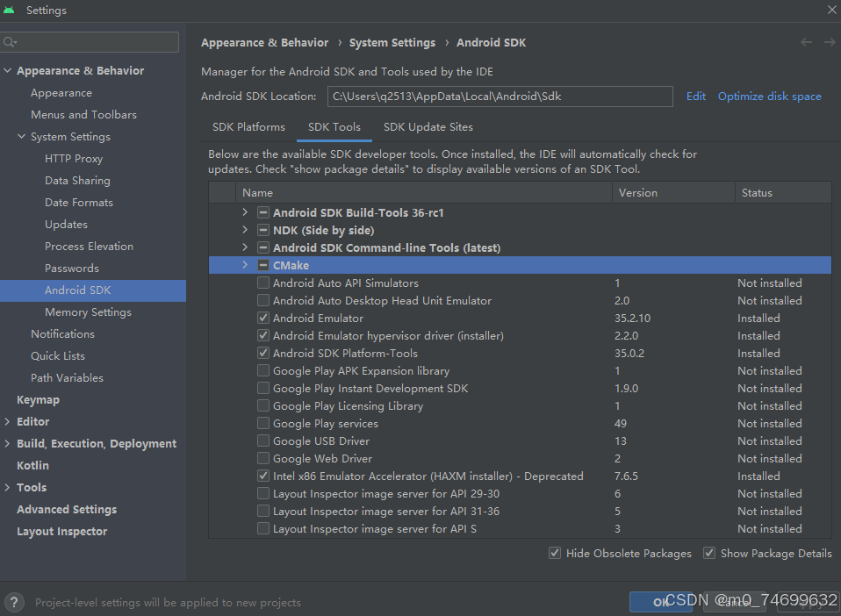Click the Android Studio logo icon
The width and height of the screenshot is (841, 616).
coord(9,11)
